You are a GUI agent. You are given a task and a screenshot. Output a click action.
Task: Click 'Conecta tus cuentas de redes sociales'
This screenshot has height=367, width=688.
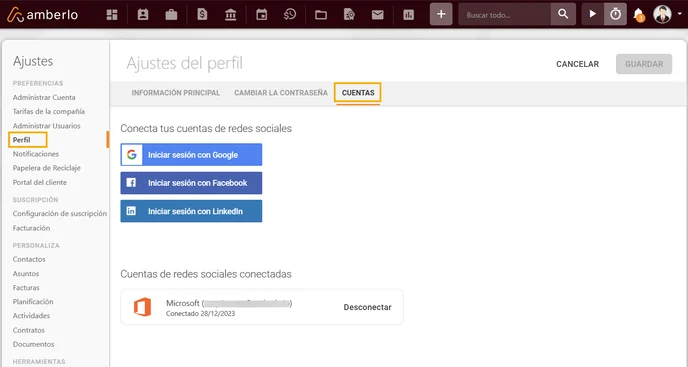(206, 128)
